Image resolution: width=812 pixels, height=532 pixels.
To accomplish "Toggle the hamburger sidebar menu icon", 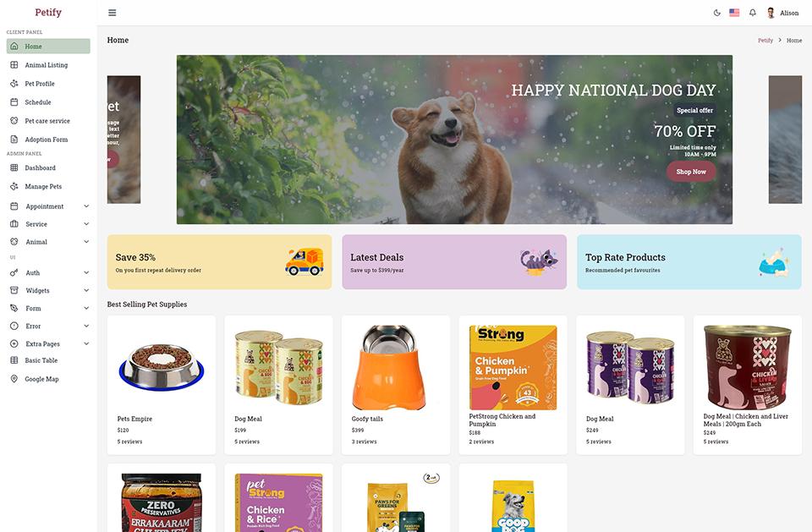I will click(x=112, y=13).
